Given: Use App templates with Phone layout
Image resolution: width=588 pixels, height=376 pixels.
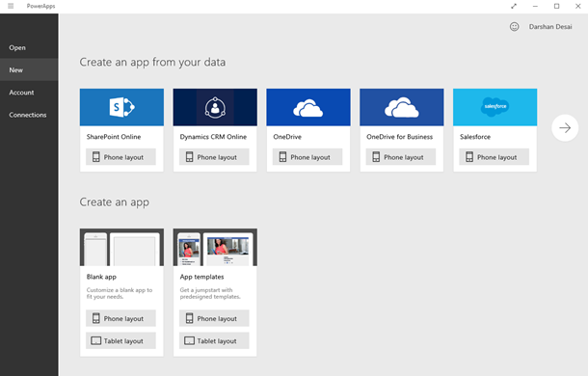Looking at the screenshot, I should (214, 318).
